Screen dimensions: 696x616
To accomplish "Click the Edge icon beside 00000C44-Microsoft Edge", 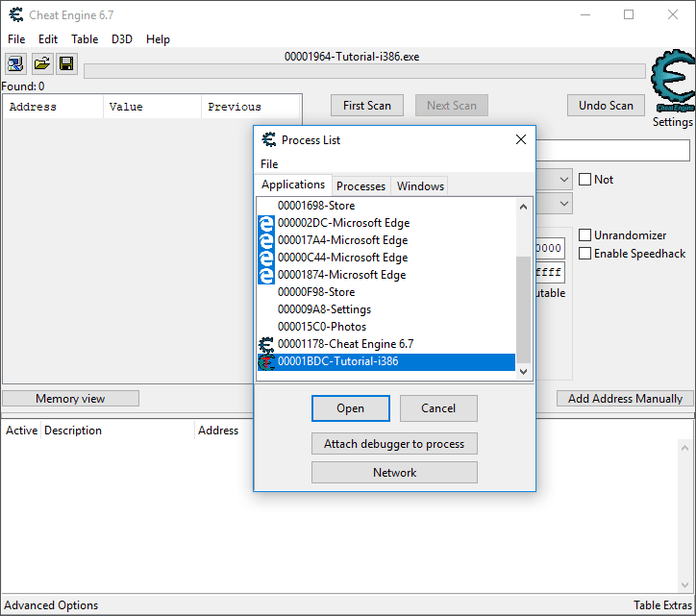I will click(x=266, y=258).
